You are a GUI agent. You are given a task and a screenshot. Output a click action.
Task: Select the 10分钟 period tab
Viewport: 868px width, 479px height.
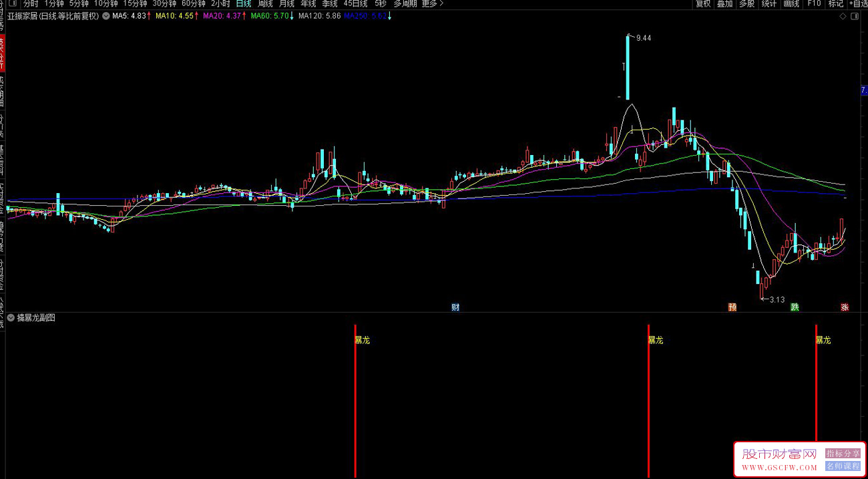105,3
